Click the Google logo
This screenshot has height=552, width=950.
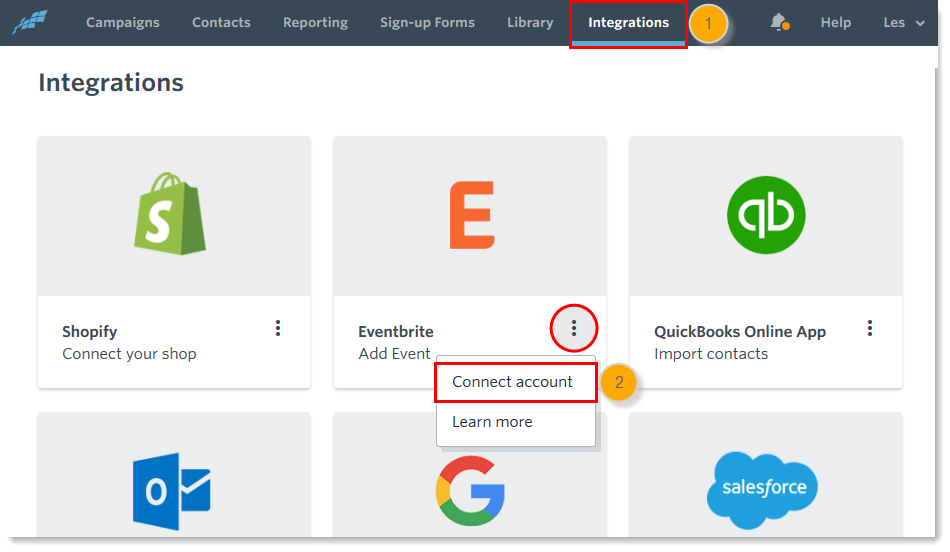[x=470, y=491]
